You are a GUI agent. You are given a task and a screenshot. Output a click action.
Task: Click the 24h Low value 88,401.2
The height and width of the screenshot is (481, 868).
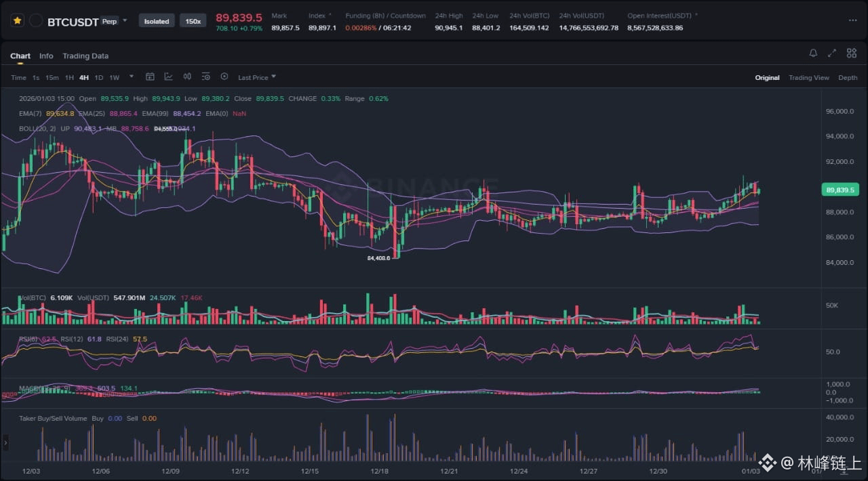click(x=486, y=28)
